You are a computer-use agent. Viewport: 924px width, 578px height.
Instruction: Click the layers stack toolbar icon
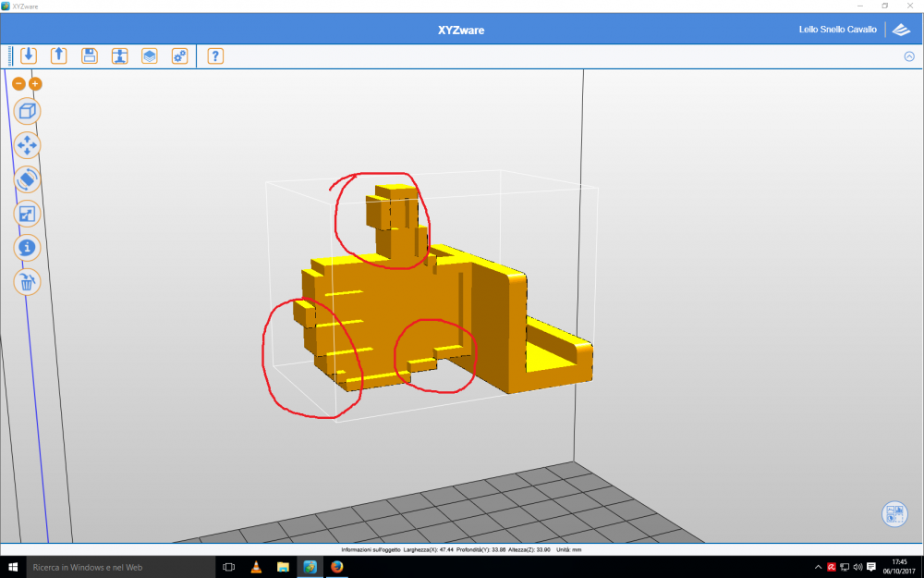pyautogui.click(x=149, y=55)
